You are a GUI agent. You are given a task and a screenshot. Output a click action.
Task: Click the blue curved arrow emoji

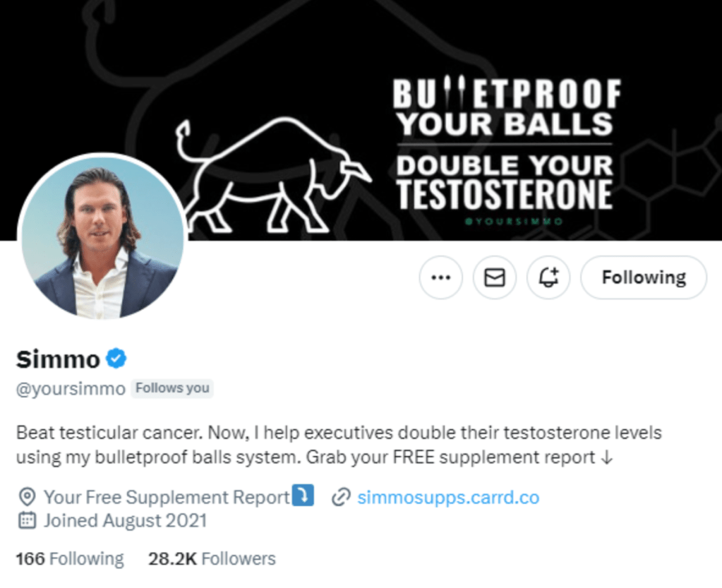(x=303, y=496)
